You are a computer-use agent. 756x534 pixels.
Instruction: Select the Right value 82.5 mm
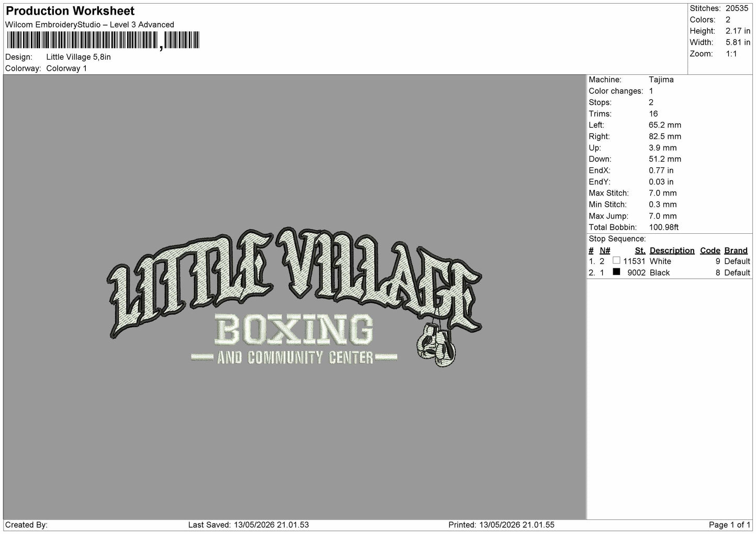tap(665, 137)
